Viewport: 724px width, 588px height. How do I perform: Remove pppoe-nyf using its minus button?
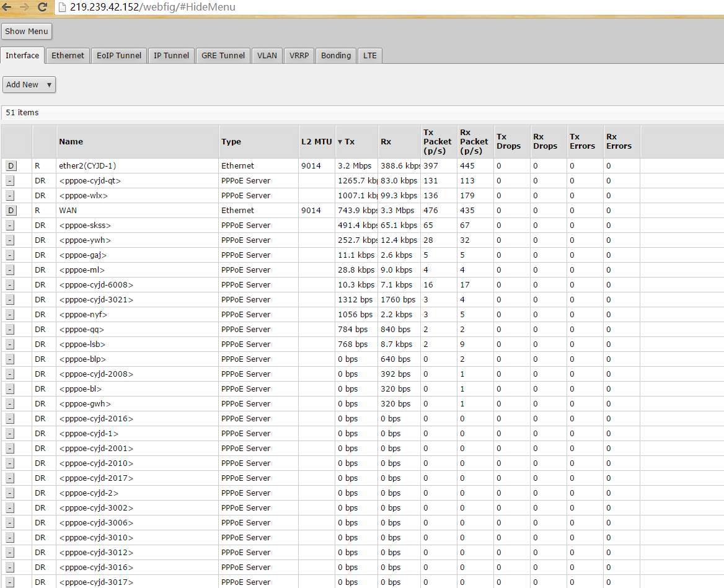(10, 315)
